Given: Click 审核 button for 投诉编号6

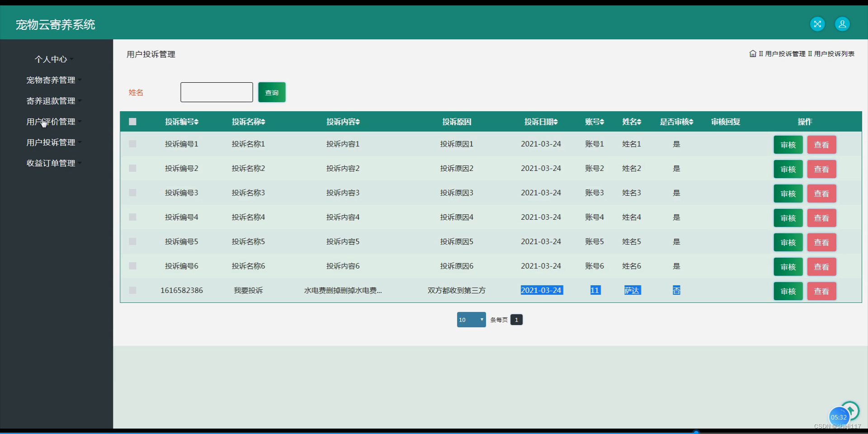Looking at the screenshot, I should click(788, 267).
